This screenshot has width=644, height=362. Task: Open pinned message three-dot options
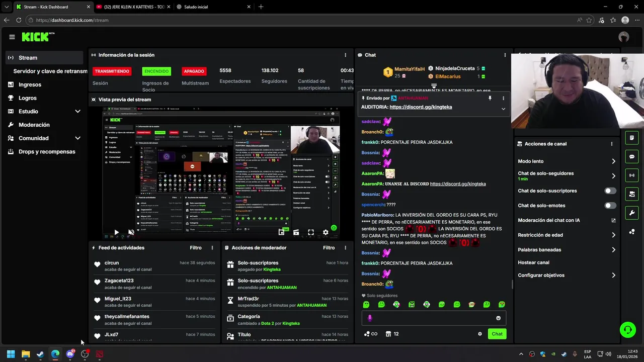[503, 98]
